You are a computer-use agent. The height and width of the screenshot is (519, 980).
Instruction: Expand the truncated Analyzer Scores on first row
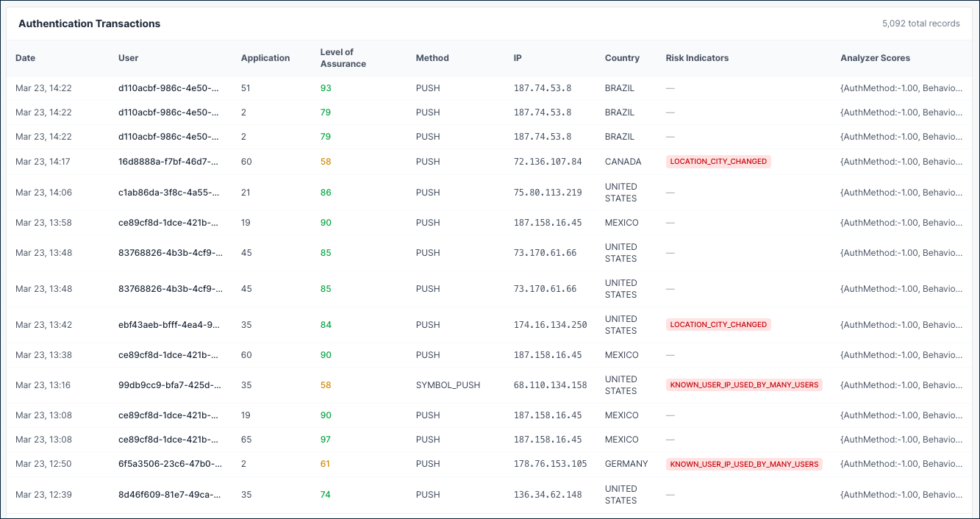pos(901,87)
